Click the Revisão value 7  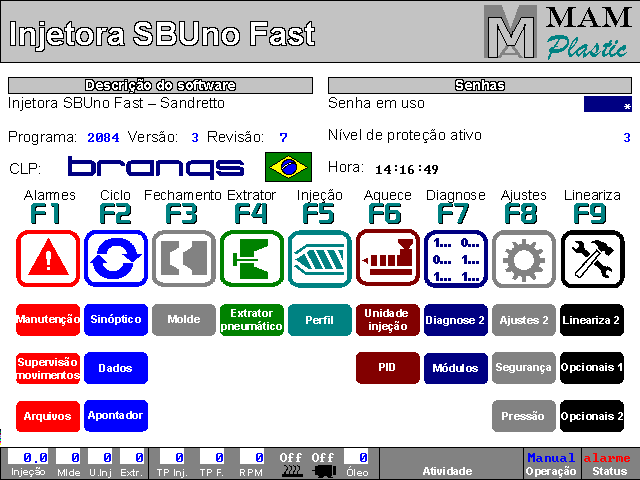click(283, 138)
